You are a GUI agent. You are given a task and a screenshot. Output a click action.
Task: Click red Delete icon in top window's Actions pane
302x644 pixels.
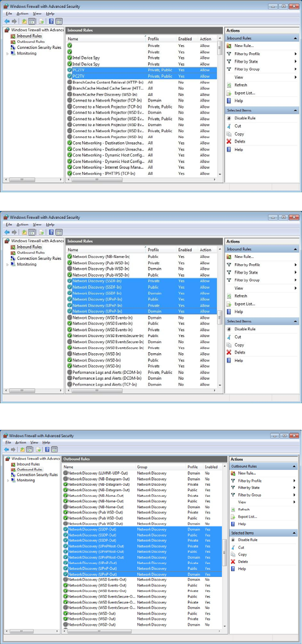coord(229,141)
